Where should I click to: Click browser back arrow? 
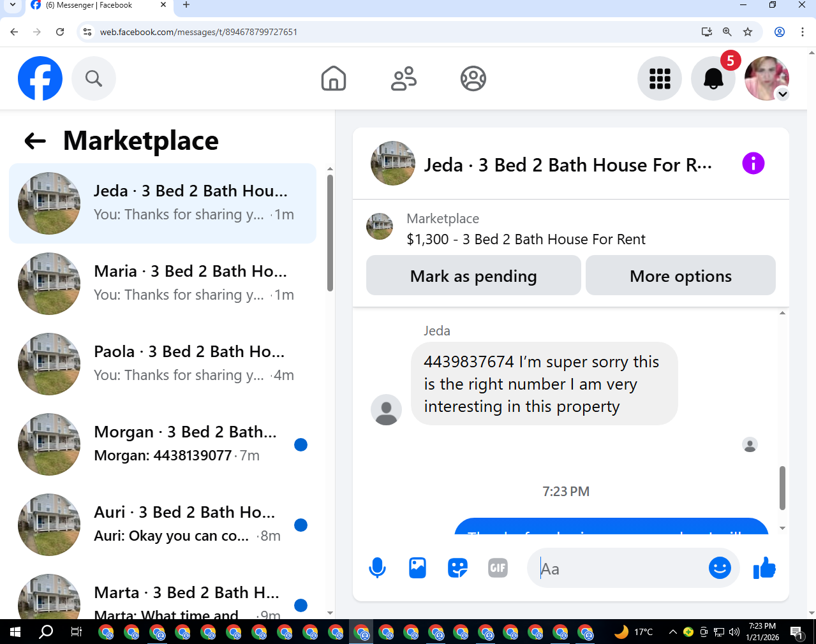click(x=14, y=32)
